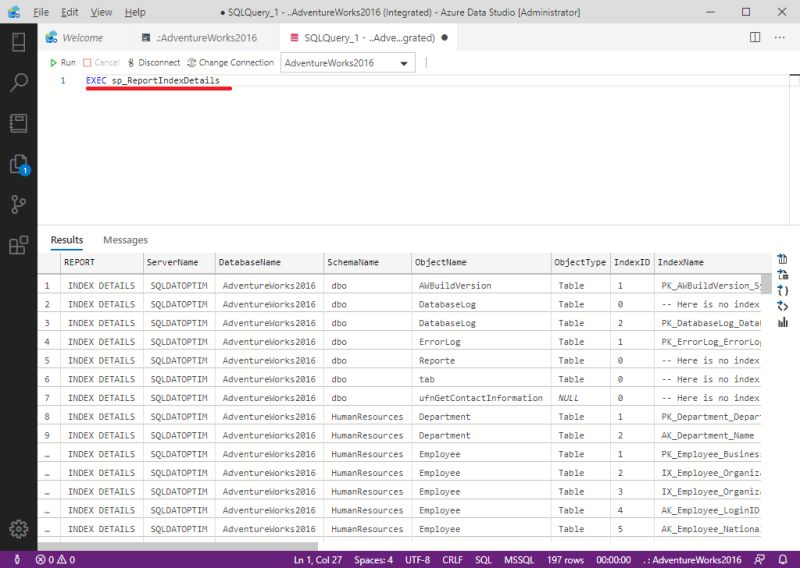Open the Manage gear in activity bar
The height and width of the screenshot is (568, 800).
click(18, 529)
